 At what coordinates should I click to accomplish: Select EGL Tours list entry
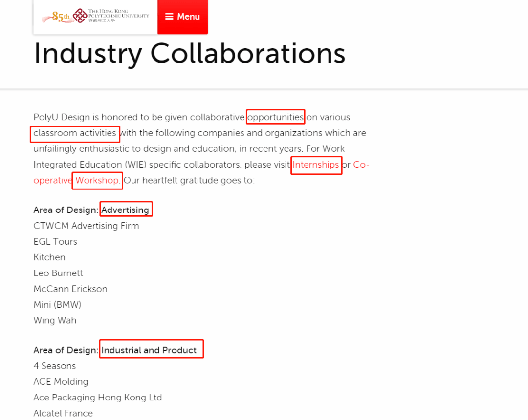[55, 242]
